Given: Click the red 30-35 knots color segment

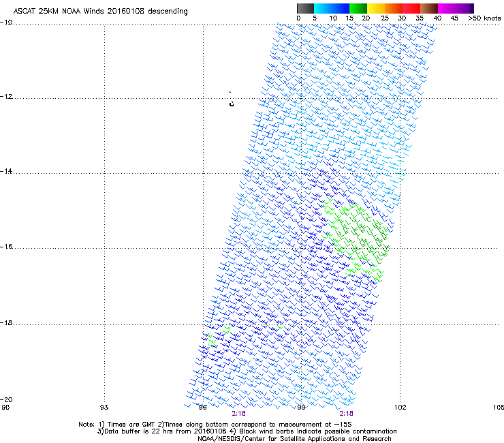Looking at the screenshot, I should click(x=411, y=8).
